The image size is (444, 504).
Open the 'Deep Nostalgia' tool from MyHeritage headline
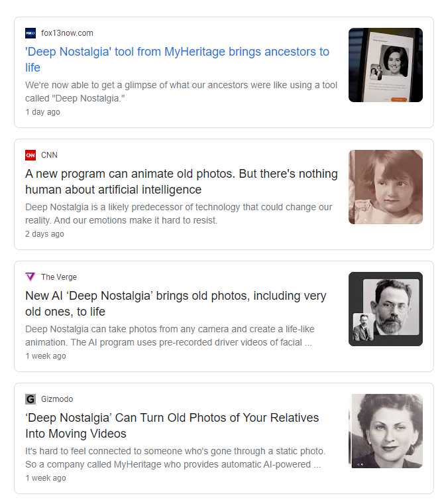coord(178,60)
